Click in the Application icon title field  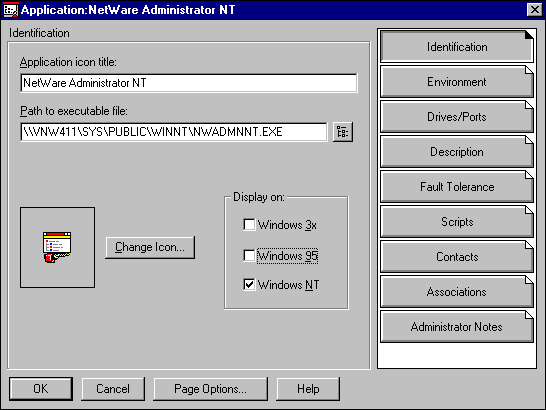click(189, 83)
